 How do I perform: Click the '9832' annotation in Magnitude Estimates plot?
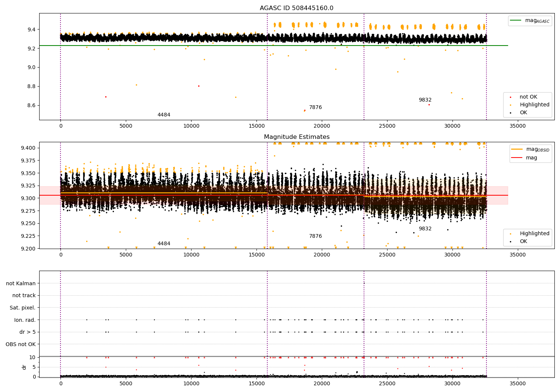point(425,229)
